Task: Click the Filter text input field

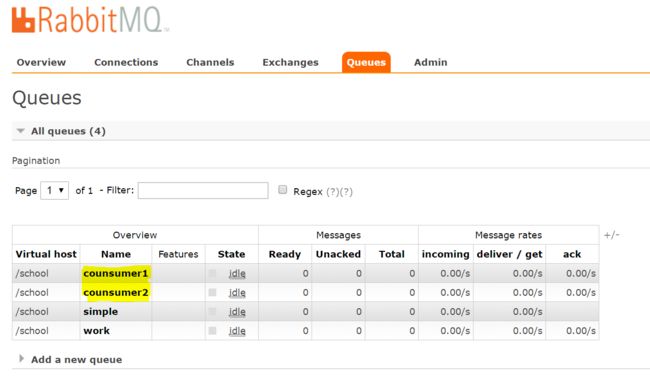Action: point(203,191)
